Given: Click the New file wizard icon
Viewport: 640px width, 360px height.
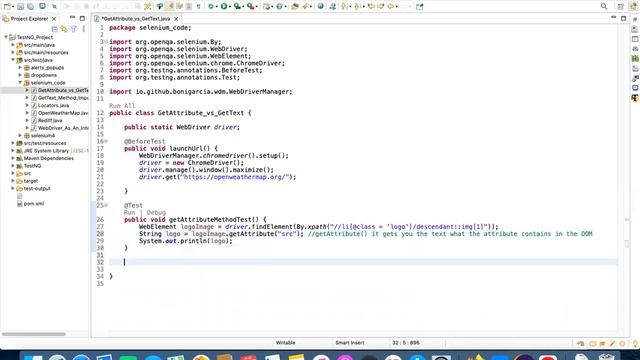Looking at the screenshot, I should click(7, 7).
